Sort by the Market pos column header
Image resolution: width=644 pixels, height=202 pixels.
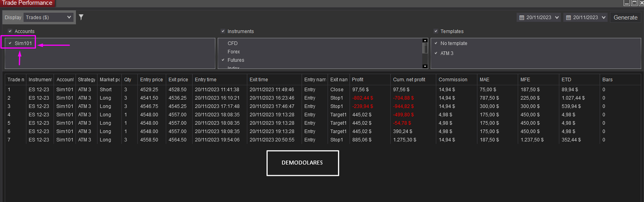[x=109, y=79]
